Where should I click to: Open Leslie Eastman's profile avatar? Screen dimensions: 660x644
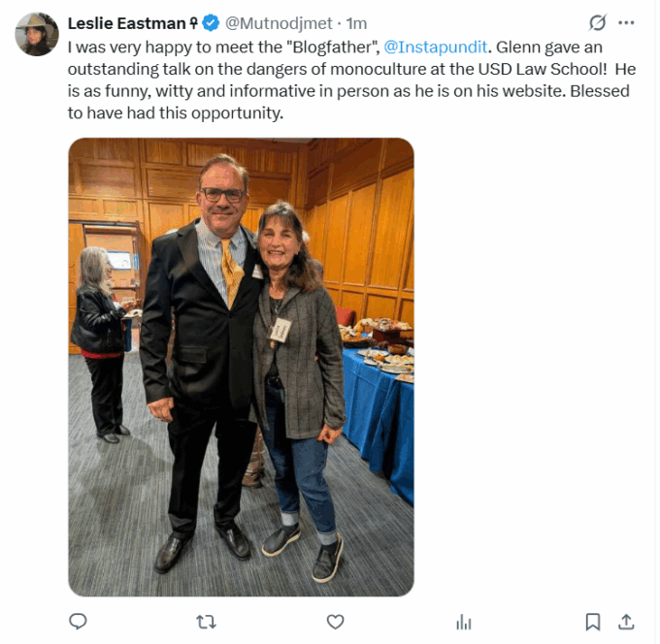(37, 34)
